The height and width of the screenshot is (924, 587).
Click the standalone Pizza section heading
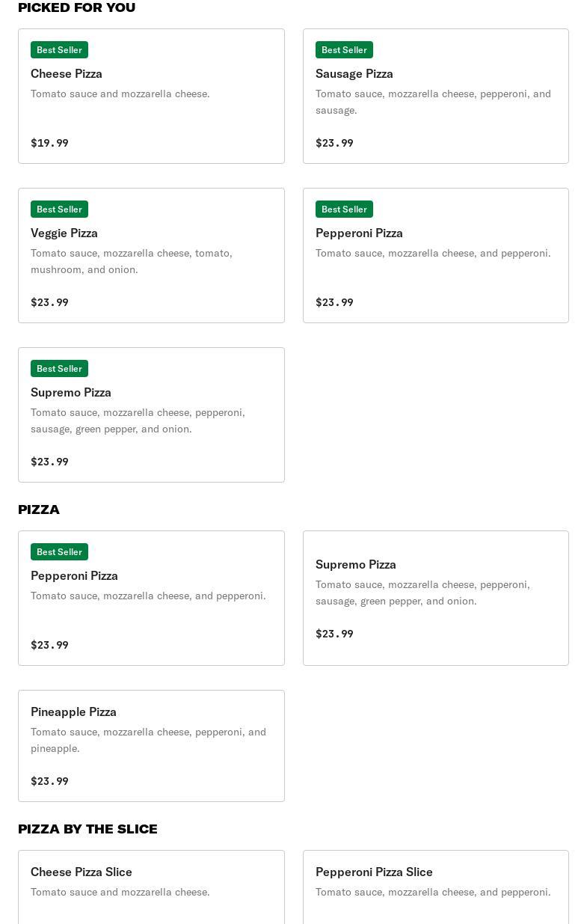[39, 510]
